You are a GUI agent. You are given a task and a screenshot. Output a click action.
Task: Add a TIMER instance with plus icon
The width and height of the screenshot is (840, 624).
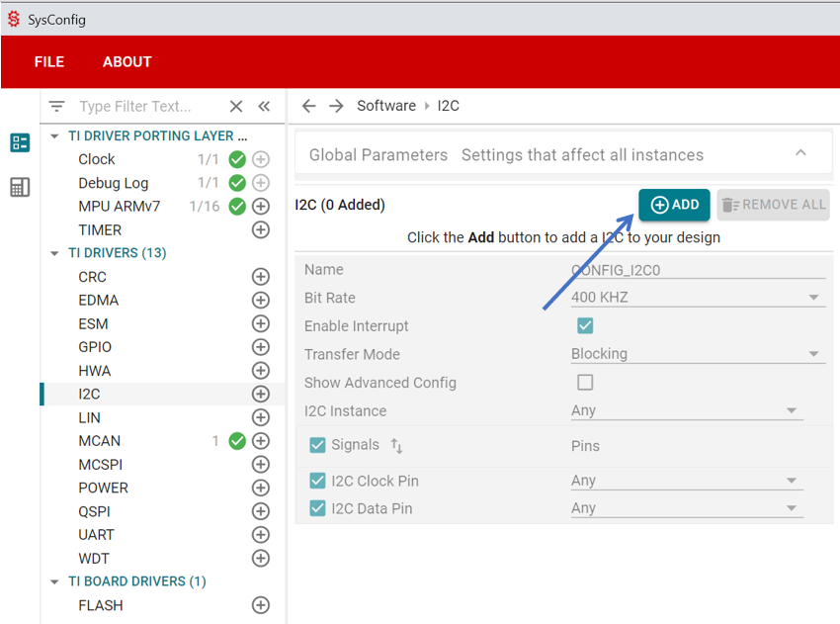click(261, 229)
